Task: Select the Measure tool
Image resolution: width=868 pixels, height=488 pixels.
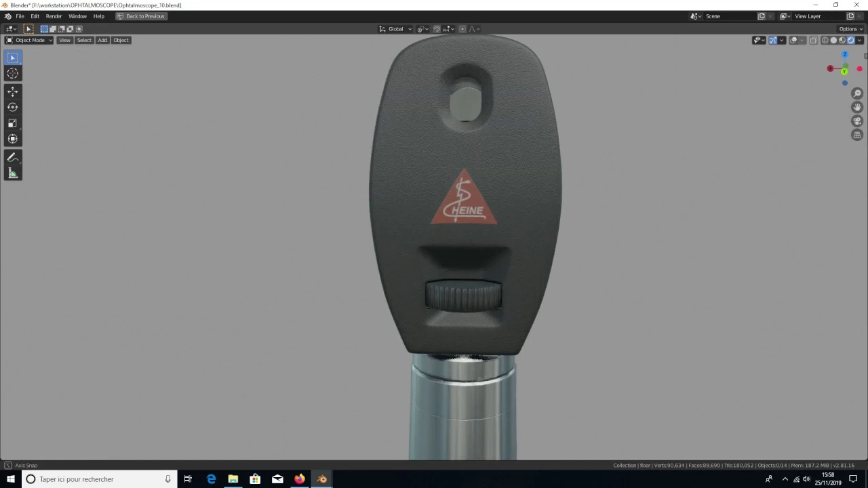Action: (12, 174)
